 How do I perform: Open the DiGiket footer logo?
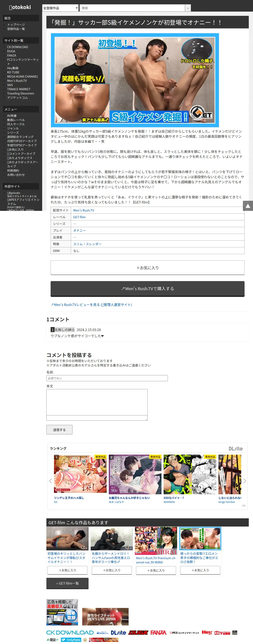tap(102, 633)
